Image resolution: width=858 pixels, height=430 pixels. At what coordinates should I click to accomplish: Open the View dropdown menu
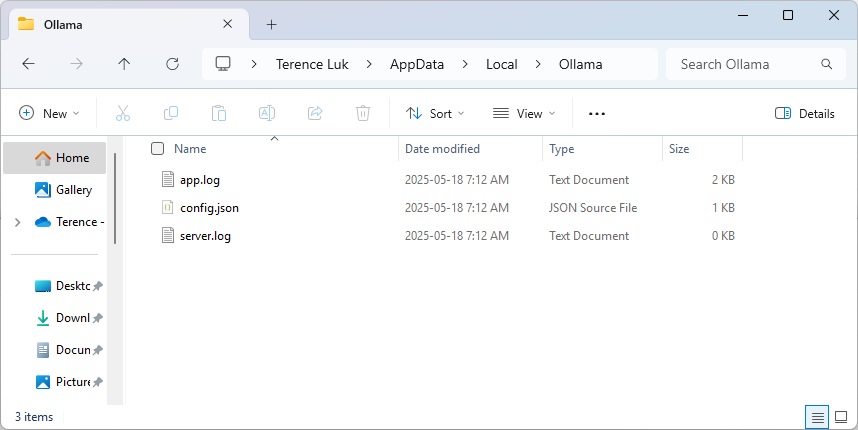coord(524,113)
